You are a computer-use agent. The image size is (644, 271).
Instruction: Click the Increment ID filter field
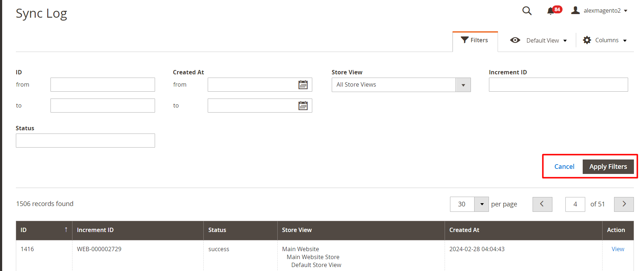point(558,85)
